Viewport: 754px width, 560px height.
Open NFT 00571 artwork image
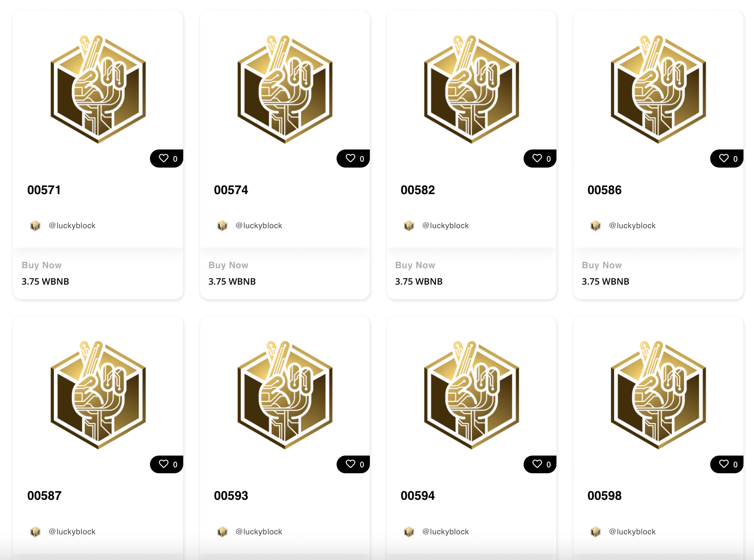98,89
